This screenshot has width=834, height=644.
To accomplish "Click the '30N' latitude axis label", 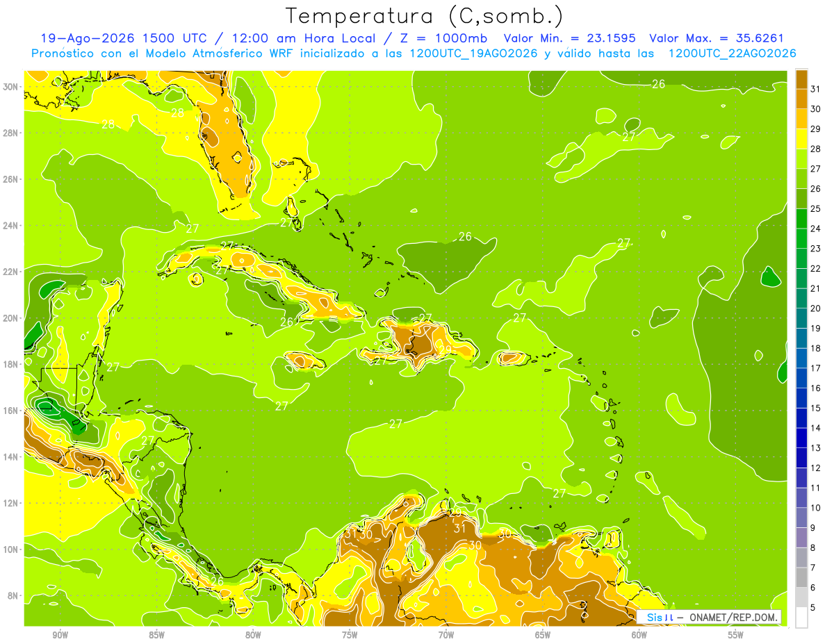I will [x=11, y=87].
